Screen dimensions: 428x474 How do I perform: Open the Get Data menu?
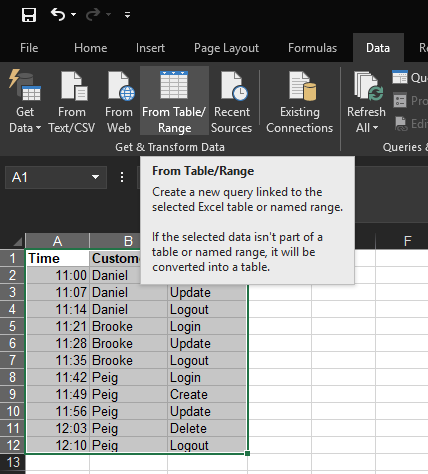coord(25,101)
